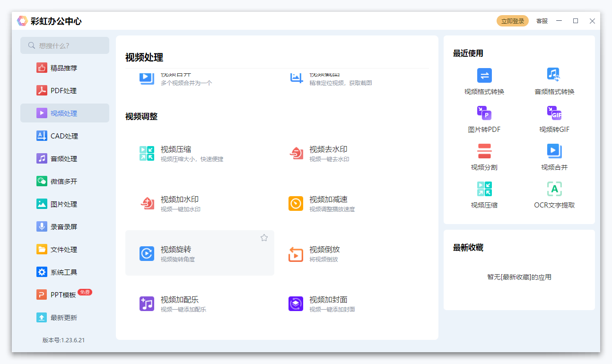Click the 暂无[最新收藏]的应用 message
612x364 pixels.
[x=519, y=277]
